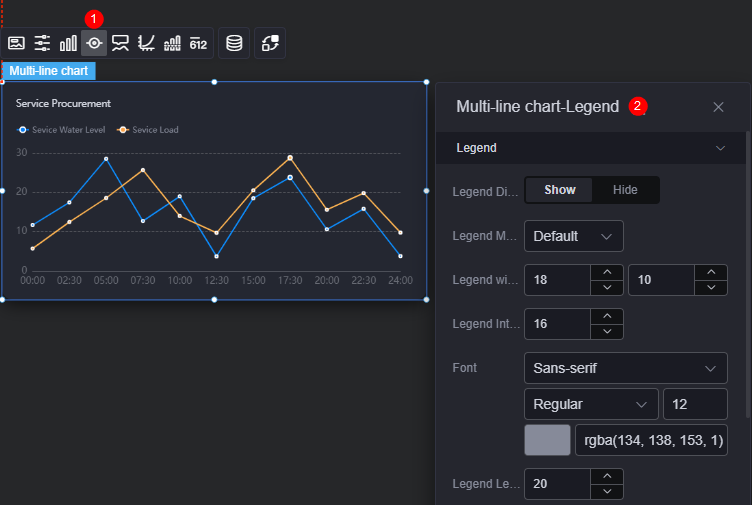Open the Regular font weight dropdown
Screen dimensions: 752x505
[x=591, y=404]
